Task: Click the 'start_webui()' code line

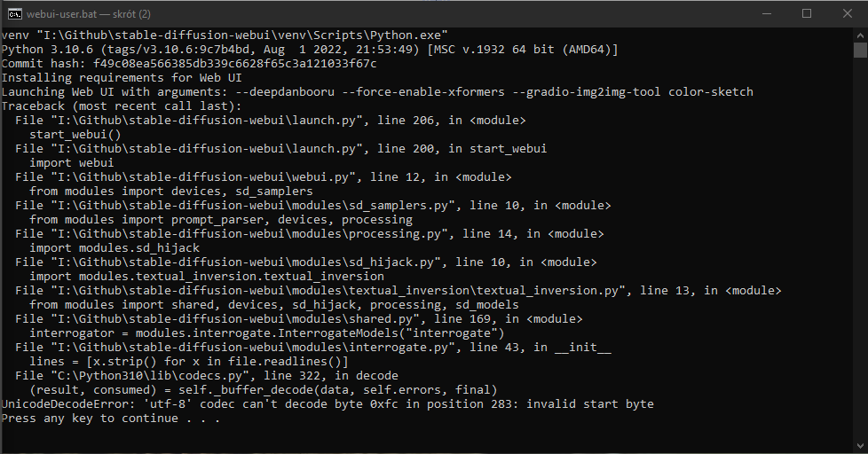Action: [x=75, y=135]
